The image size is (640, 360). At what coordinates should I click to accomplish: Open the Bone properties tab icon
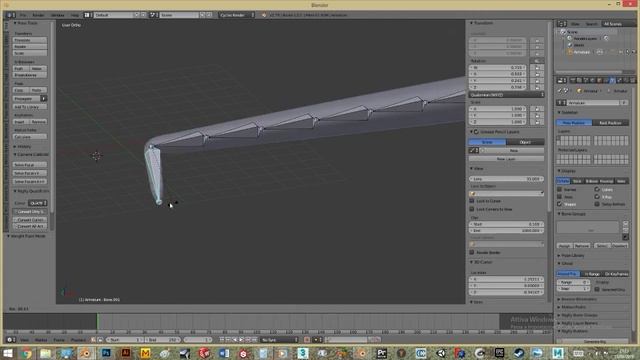tap(619, 80)
